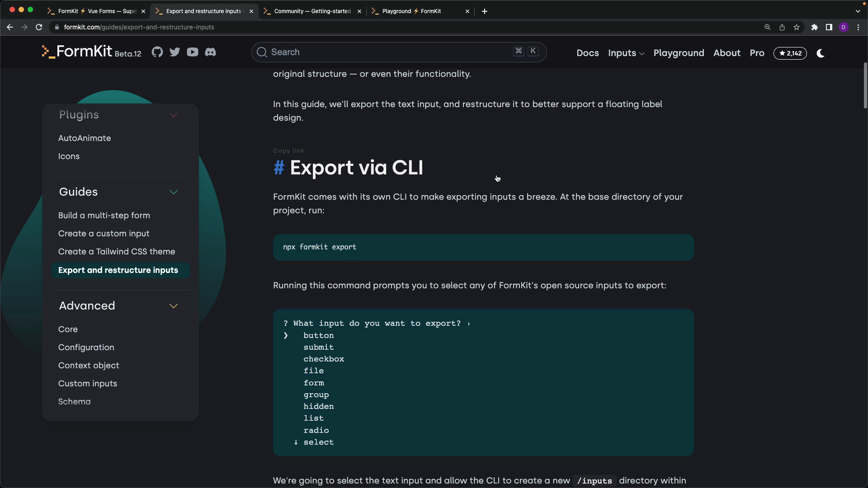Bookmark this page with star icon

point(797,27)
